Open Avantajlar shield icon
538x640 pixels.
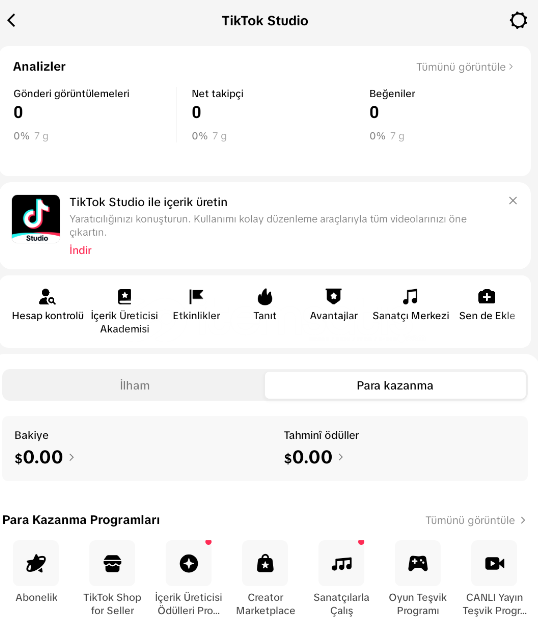click(x=333, y=296)
